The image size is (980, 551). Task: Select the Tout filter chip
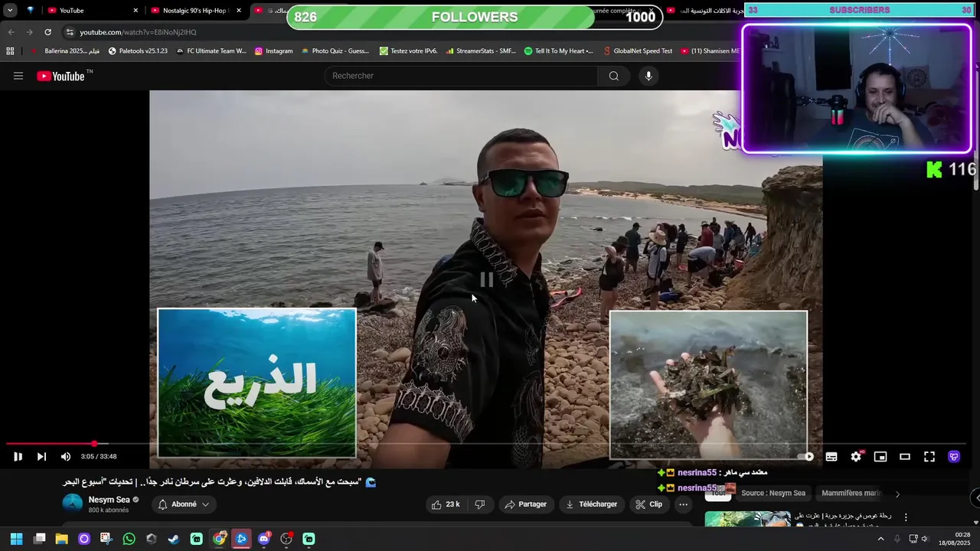(717, 494)
